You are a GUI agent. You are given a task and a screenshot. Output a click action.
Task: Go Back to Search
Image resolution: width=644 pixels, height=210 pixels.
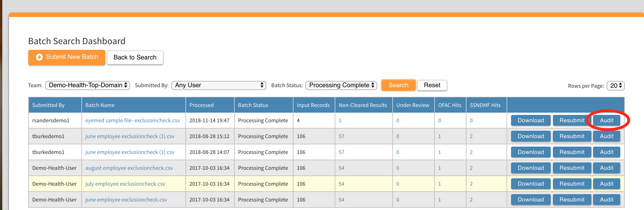coord(135,57)
